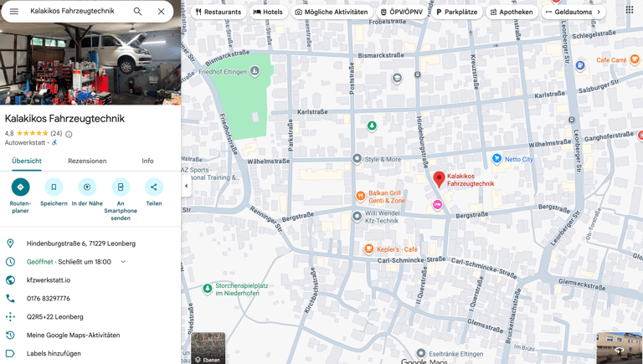Open Meine Google Maps-Aktivitäten
The image size is (643, 364).
(74, 335)
